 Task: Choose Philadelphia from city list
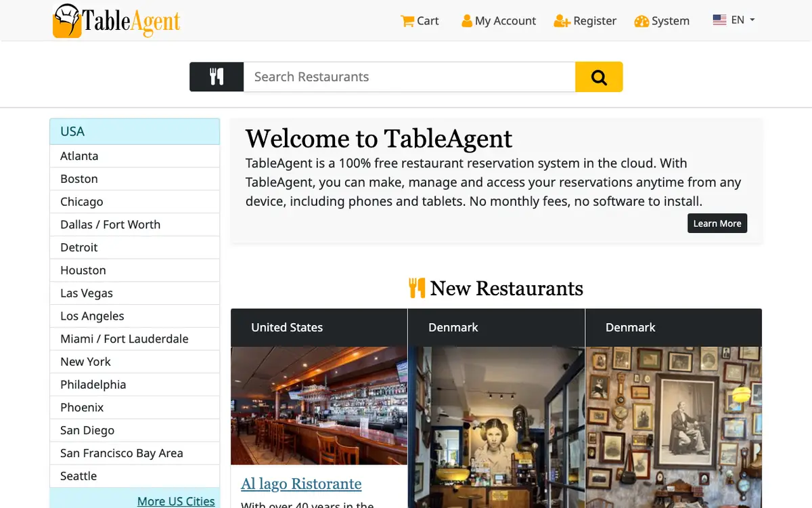click(135, 385)
